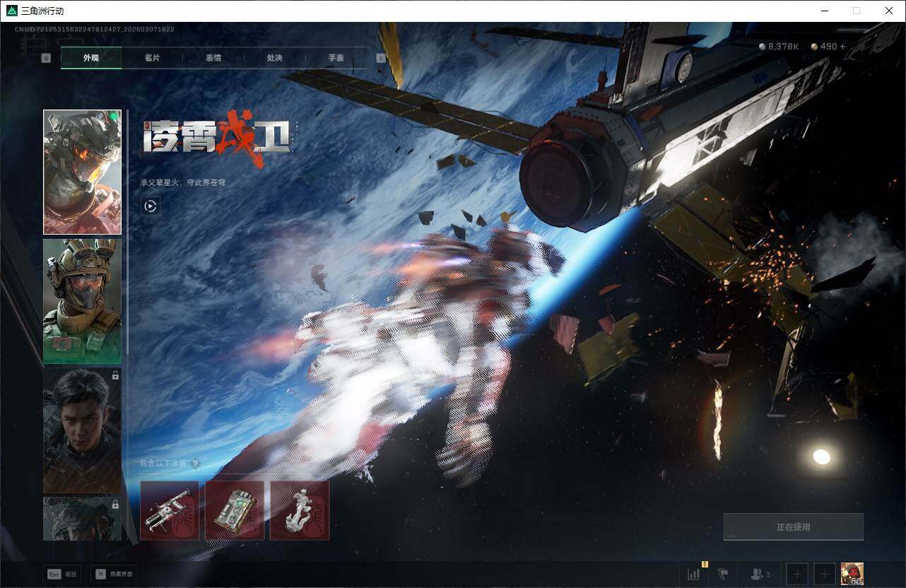Click the gold currency coin icon
The width and height of the screenshot is (906, 588).
click(814, 47)
